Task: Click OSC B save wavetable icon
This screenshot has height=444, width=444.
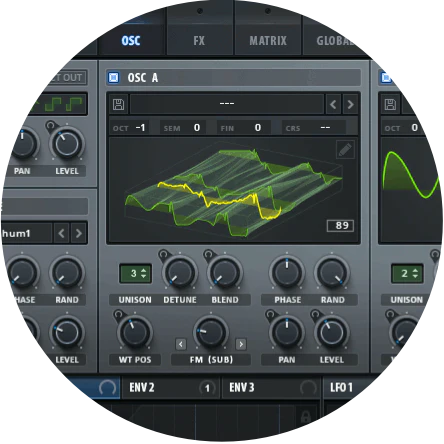Action: click(390, 104)
